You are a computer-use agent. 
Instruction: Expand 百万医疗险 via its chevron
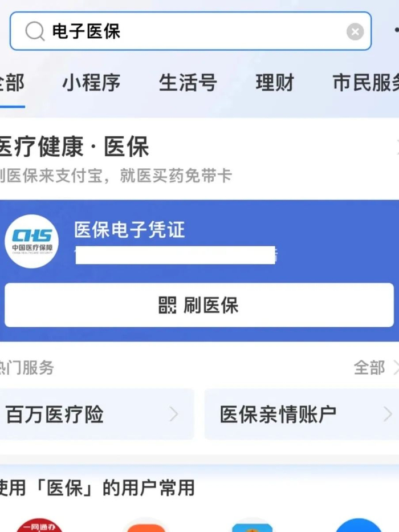click(x=174, y=414)
